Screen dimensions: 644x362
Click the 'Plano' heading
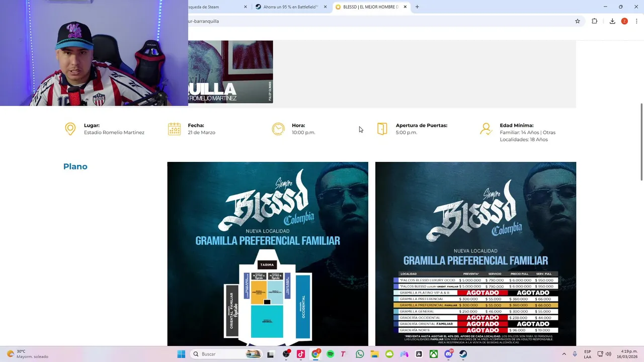click(75, 166)
